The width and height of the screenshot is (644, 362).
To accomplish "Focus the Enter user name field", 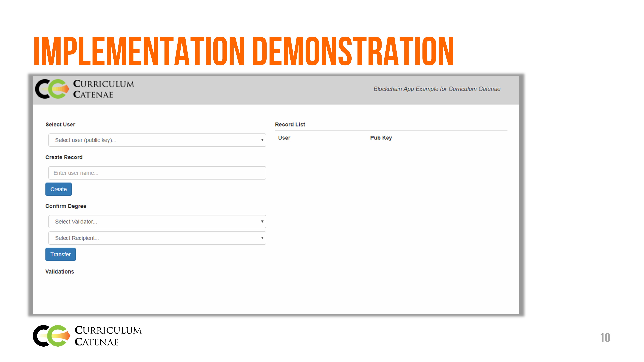I will [x=157, y=173].
